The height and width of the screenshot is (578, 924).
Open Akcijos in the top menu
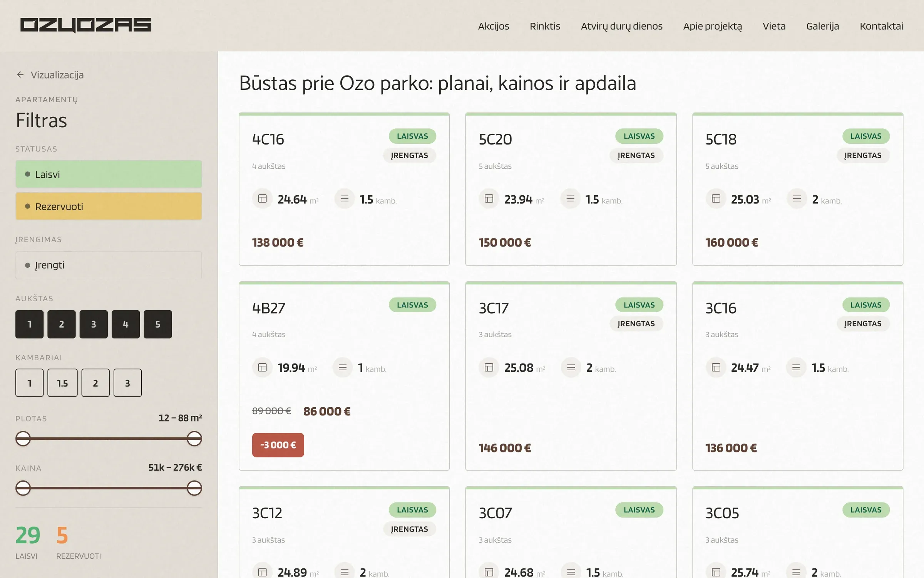pyautogui.click(x=494, y=26)
